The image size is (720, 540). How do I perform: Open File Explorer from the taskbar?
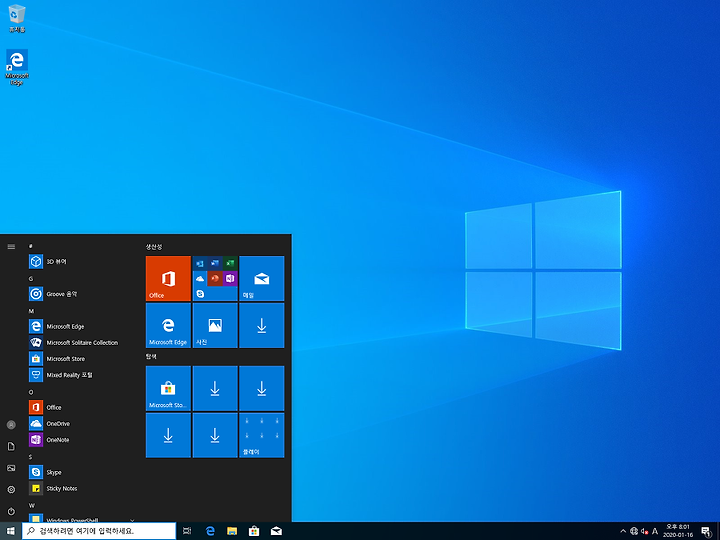232,531
